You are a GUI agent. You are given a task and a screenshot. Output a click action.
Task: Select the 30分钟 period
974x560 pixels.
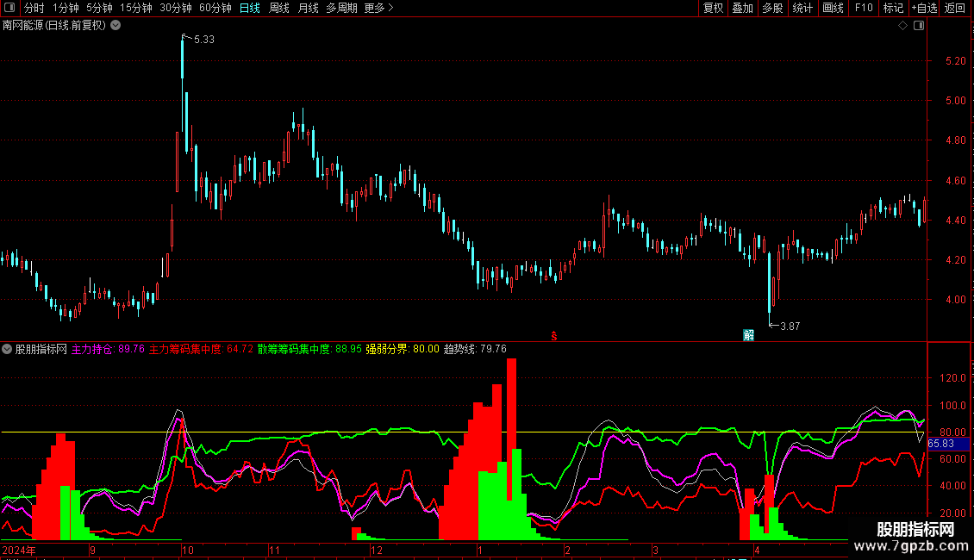(176, 8)
